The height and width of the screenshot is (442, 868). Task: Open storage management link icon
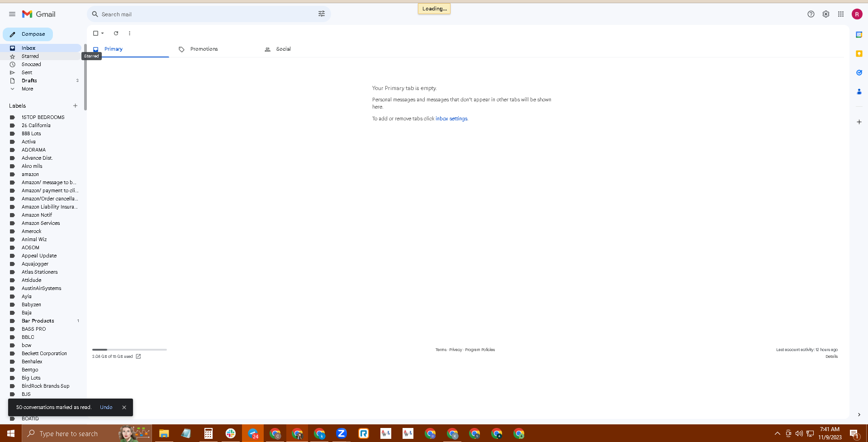pyautogui.click(x=138, y=356)
